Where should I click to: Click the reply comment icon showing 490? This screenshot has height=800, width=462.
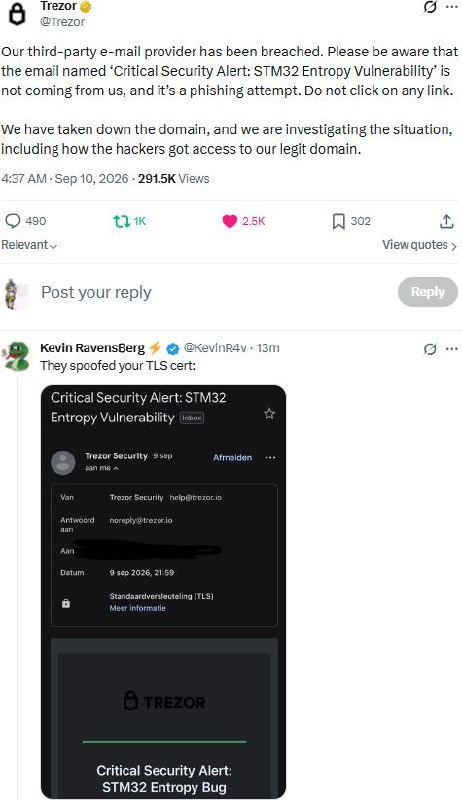pos(13,221)
